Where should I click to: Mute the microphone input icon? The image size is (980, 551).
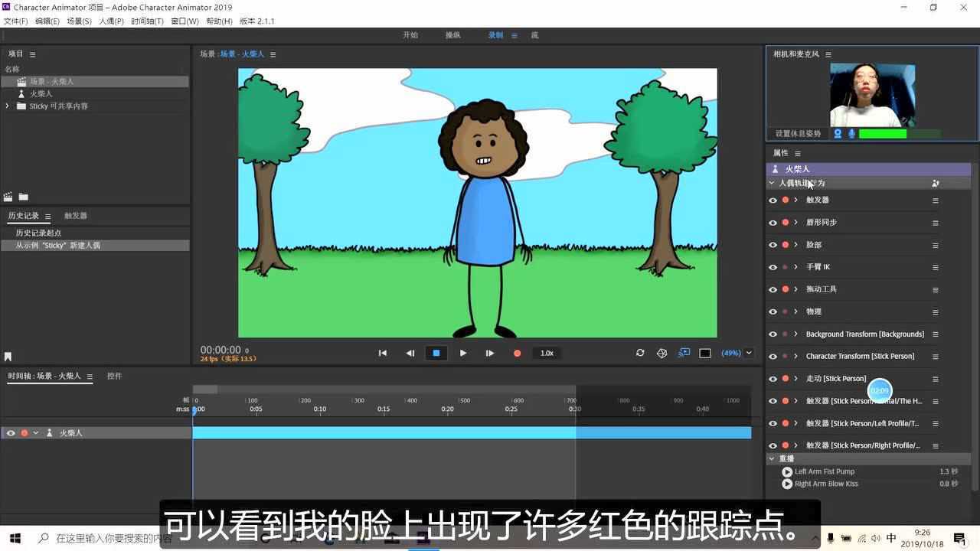coord(851,133)
